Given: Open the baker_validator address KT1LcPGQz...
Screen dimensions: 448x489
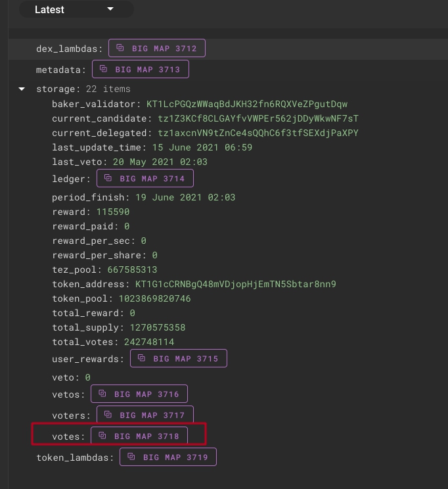Looking at the screenshot, I should [x=247, y=104].
